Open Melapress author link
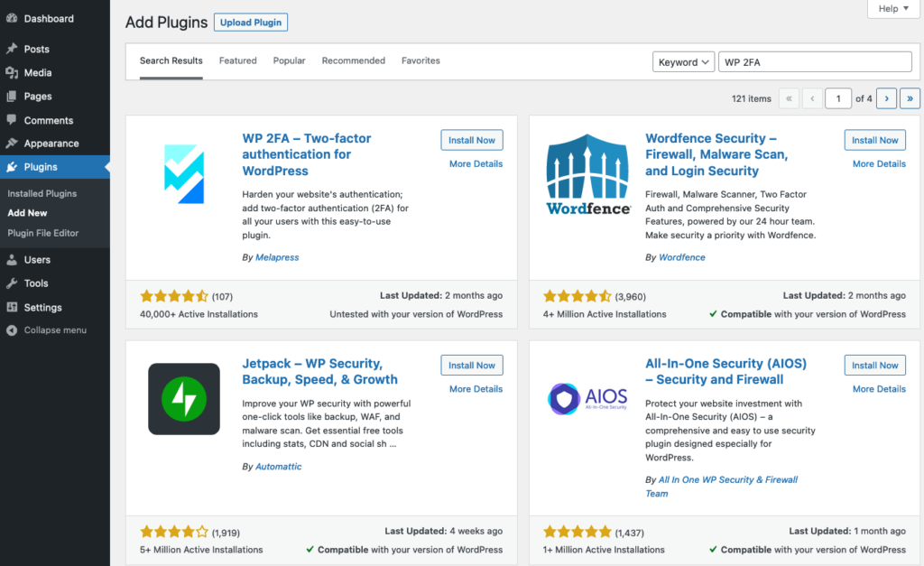Viewport: 924px width, 566px height. pos(277,257)
